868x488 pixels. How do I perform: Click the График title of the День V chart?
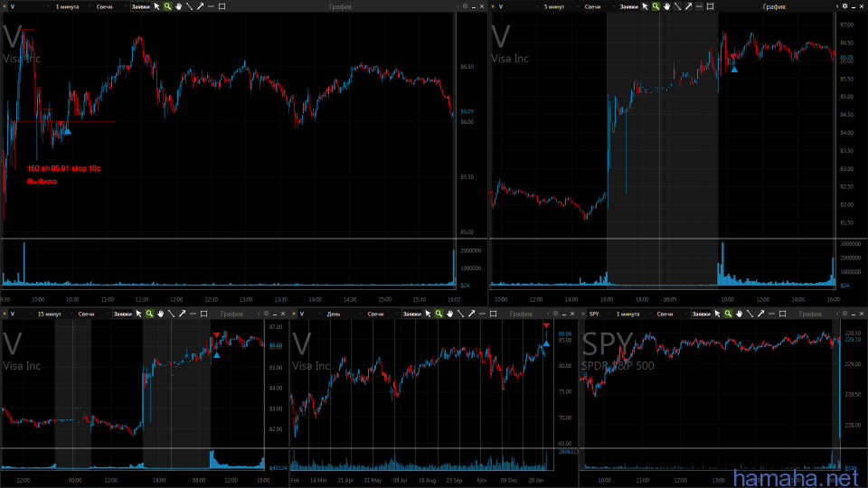coord(521,314)
